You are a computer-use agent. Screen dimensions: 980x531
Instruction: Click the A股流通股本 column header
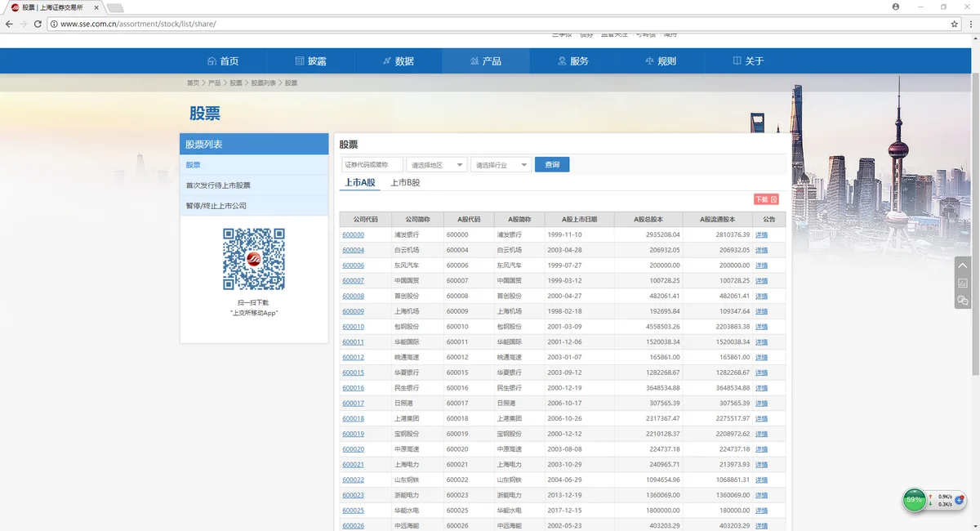718,220
